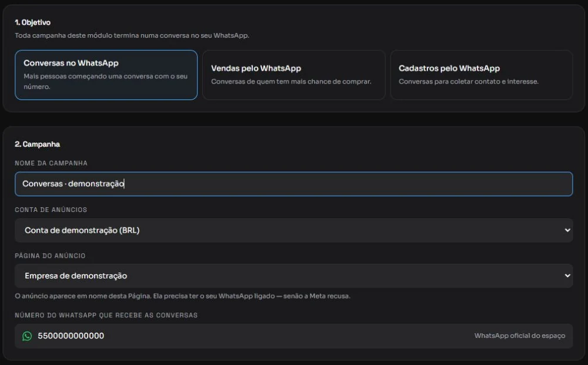Screen dimensions: 588x365
Task: Click the 'WhatsApp oficial do espaço' label
Action: coord(519,336)
